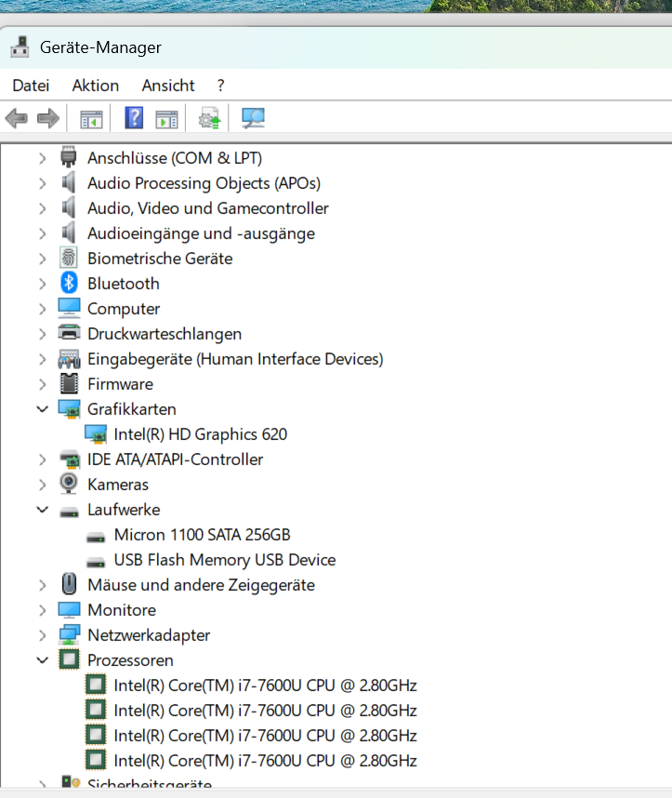Image resolution: width=672 pixels, height=798 pixels.
Task: Click the Mäuse und andere Zeigegeräte mouse icon
Action: 69,584
